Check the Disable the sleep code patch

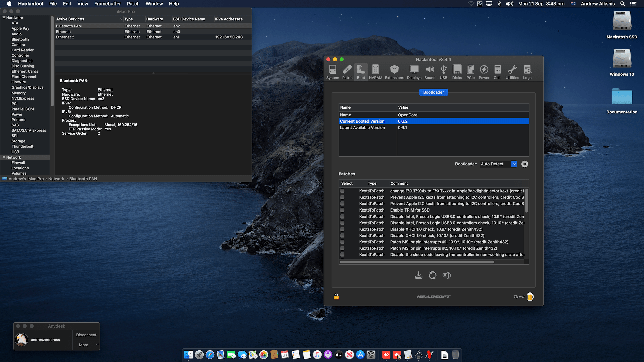(x=342, y=255)
